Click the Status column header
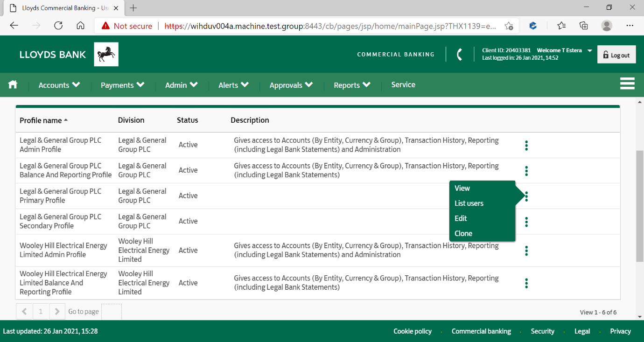Screen dimensions: 644x342 [188, 120]
